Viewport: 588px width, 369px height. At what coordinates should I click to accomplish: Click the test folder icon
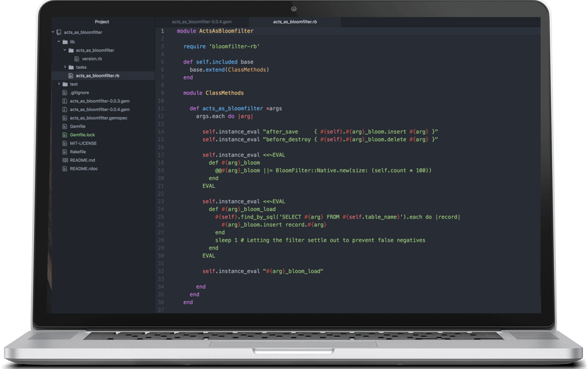[65, 84]
